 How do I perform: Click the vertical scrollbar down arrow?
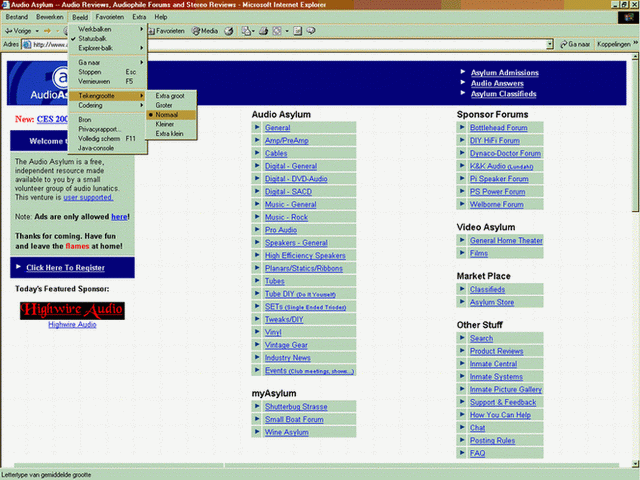635,463
